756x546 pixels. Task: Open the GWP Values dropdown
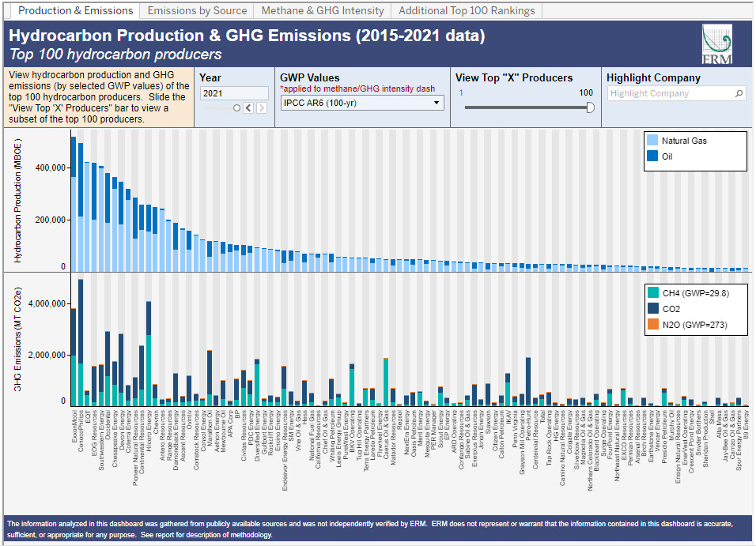[x=362, y=103]
